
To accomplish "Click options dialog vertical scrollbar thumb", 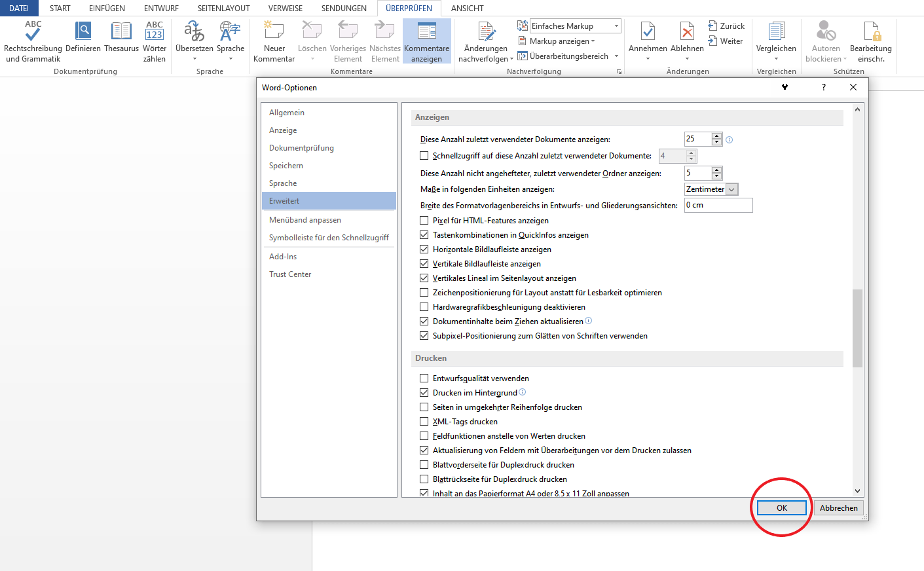I will click(857, 328).
